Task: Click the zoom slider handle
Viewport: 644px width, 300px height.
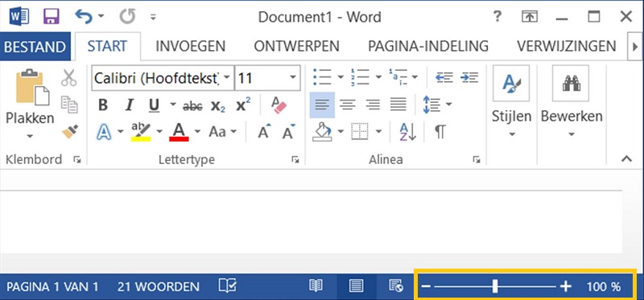Action: [495, 286]
